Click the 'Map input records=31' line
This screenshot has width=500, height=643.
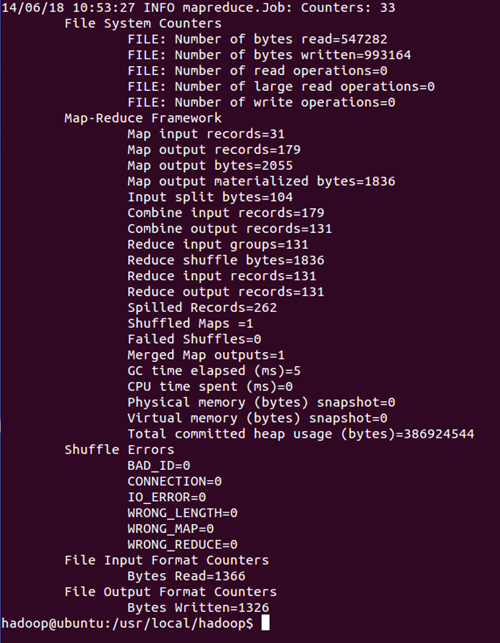(x=206, y=134)
